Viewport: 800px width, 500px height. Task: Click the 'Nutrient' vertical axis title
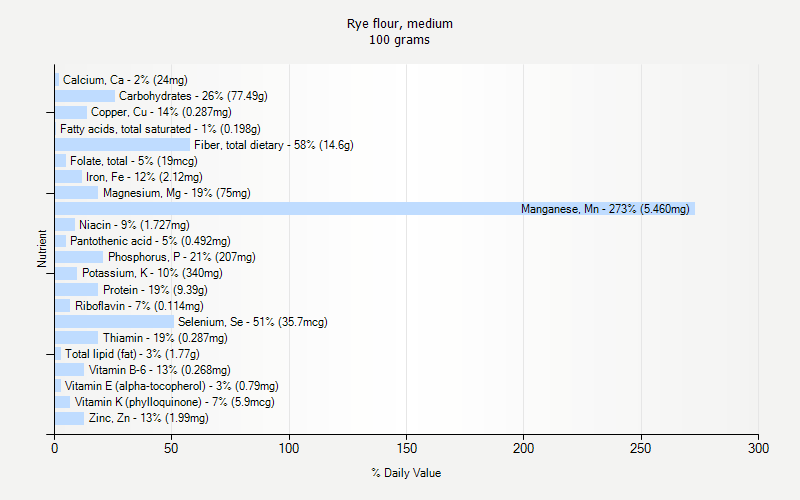[42, 248]
